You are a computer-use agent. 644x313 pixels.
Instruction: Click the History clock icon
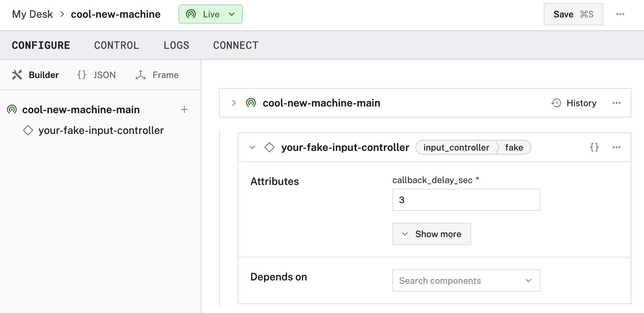556,103
